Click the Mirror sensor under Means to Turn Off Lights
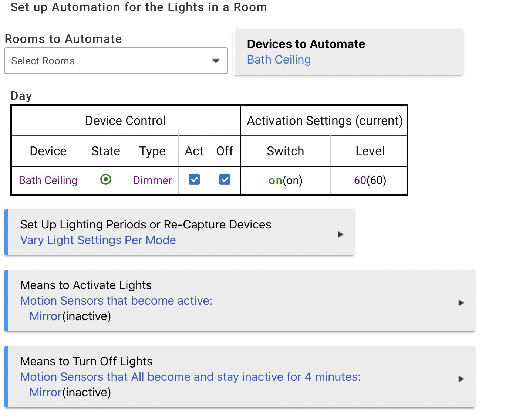This screenshot has height=420, width=529. tap(46, 393)
